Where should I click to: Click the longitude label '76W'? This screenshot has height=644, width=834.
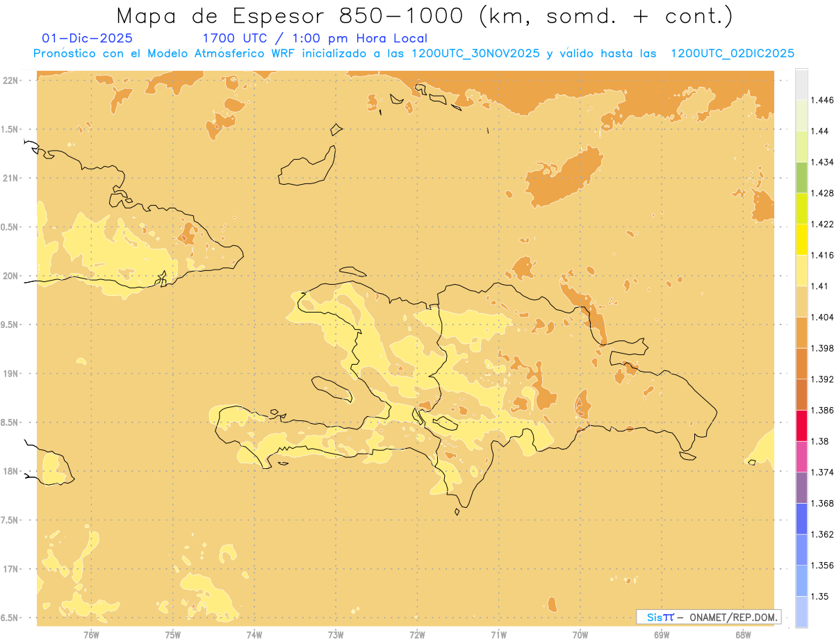[x=91, y=635]
